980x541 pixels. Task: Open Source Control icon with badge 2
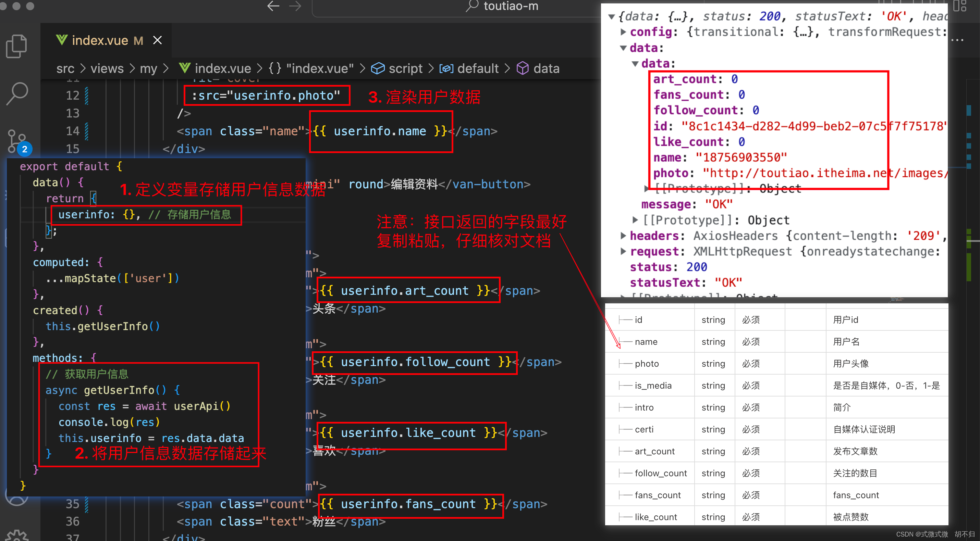pos(17,141)
